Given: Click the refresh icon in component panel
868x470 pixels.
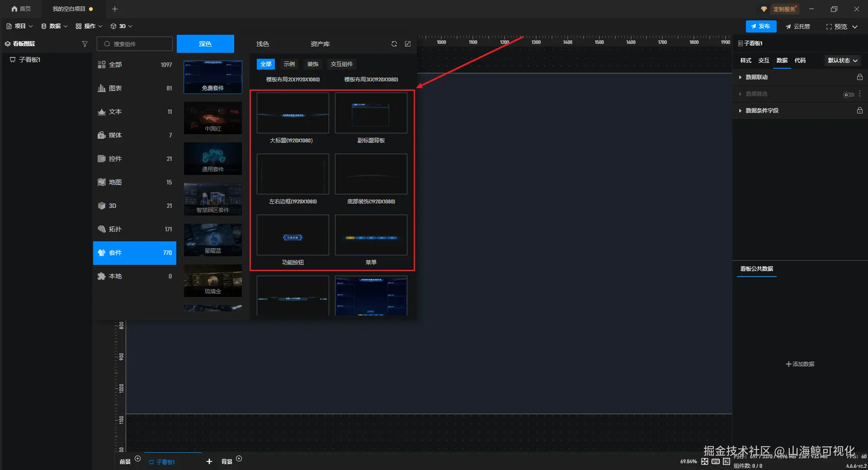Looking at the screenshot, I should 394,44.
